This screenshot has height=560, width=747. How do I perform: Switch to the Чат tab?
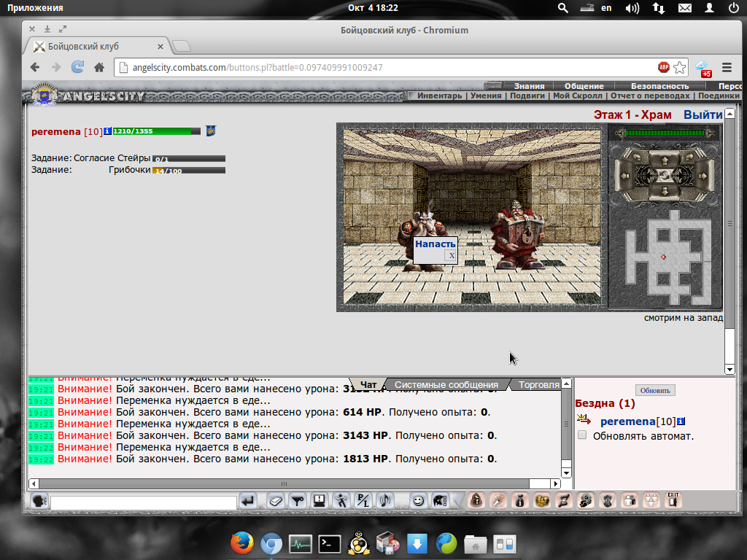click(x=368, y=384)
